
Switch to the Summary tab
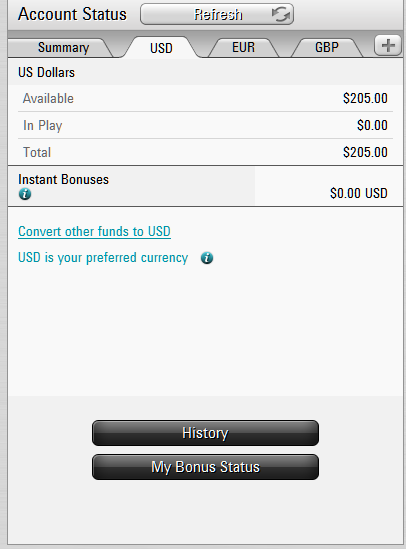63,48
